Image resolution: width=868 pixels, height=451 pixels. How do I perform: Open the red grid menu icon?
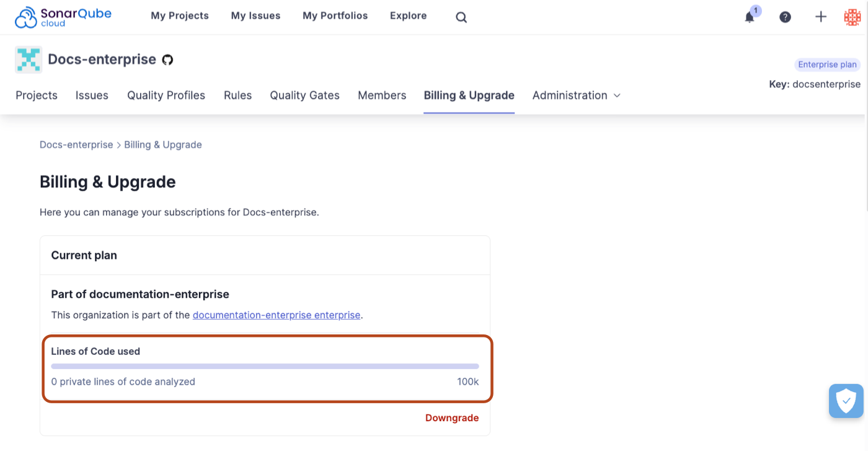(852, 17)
